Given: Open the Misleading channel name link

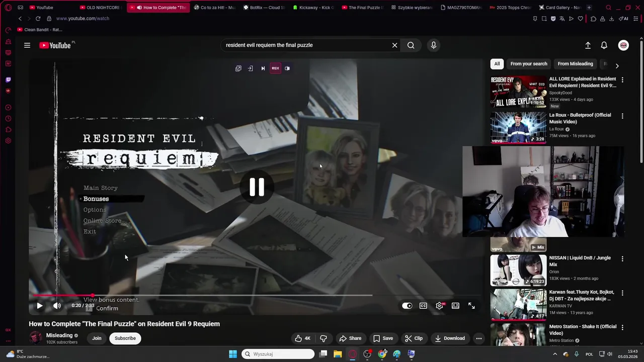Looking at the screenshot, I should [x=59, y=335].
